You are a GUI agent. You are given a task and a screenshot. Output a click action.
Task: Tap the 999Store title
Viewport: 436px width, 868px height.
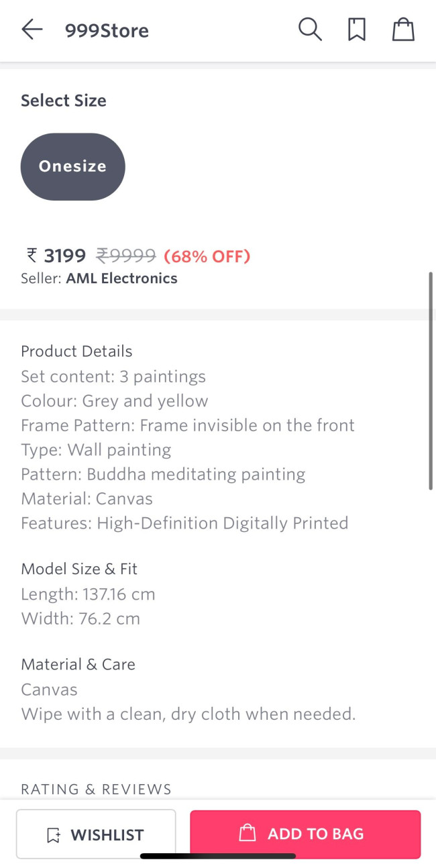(107, 30)
